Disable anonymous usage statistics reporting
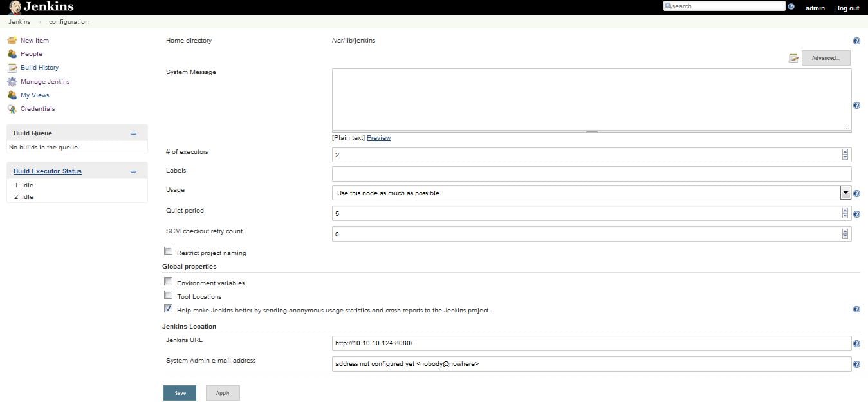 (x=168, y=309)
